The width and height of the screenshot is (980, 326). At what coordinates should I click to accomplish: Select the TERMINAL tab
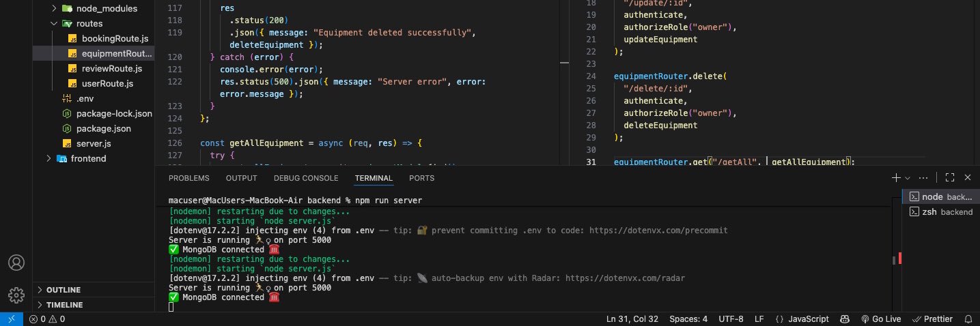[x=374, y=178]
